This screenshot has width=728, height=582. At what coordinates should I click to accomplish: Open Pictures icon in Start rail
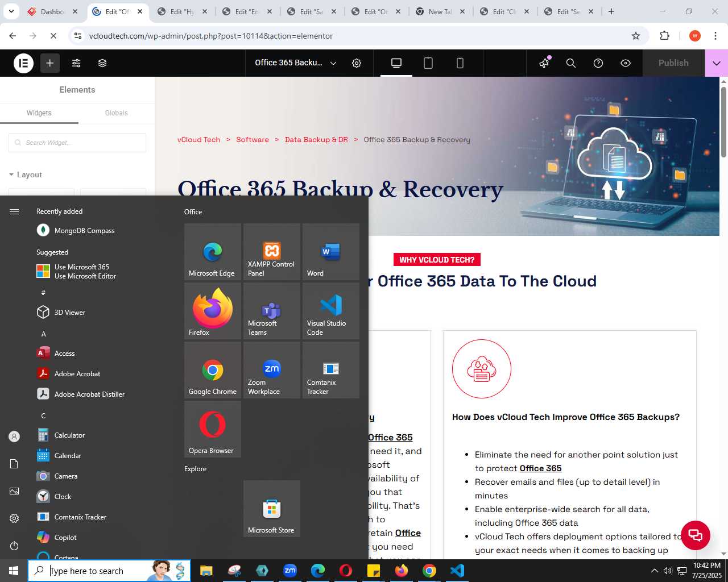tap(14, 491)
